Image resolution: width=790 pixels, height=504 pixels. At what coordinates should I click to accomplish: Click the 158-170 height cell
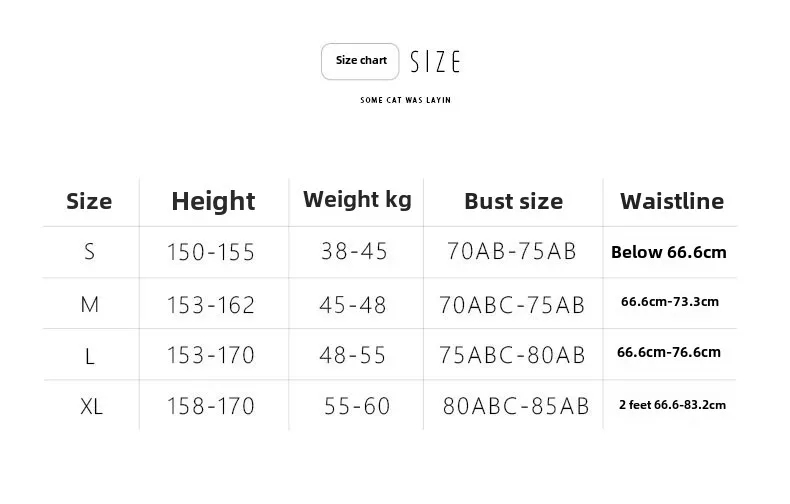(210, 406)
